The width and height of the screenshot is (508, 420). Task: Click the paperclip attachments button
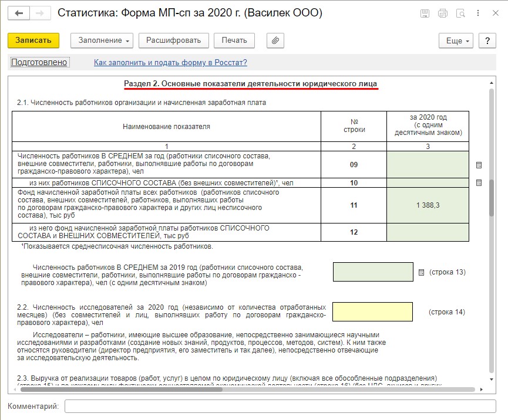275,40
